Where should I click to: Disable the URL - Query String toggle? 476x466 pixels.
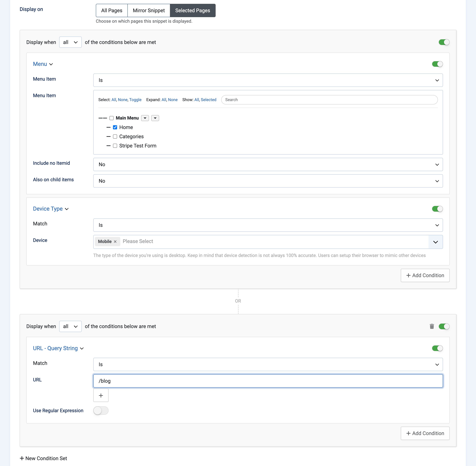pyautogui.click(x=437, y=348)
